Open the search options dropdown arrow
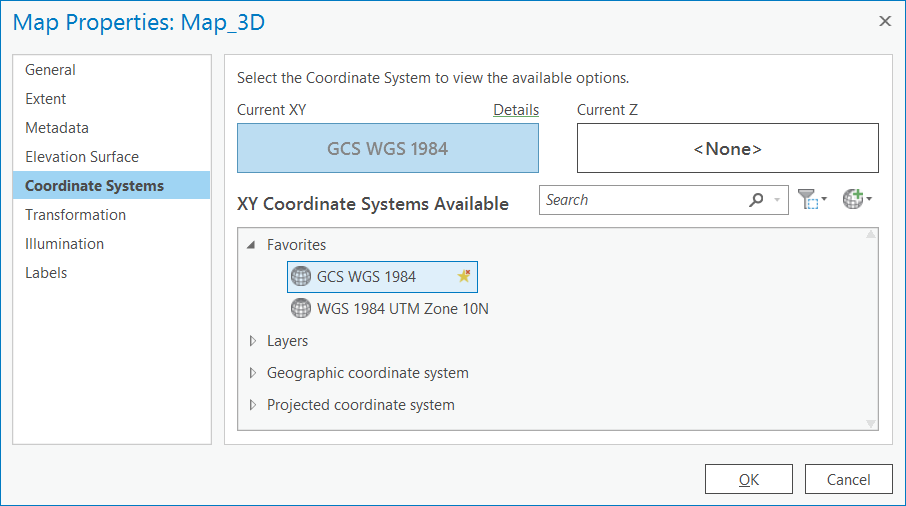Viewport: 906px width, 506px height. (x=777, y=200)
